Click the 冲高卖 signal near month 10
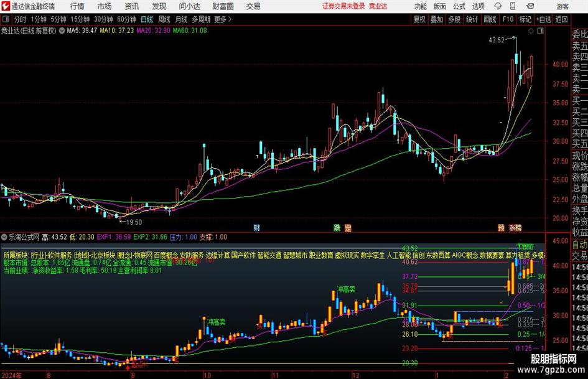Screen dimensions: 588x379 tap(217, 322)
